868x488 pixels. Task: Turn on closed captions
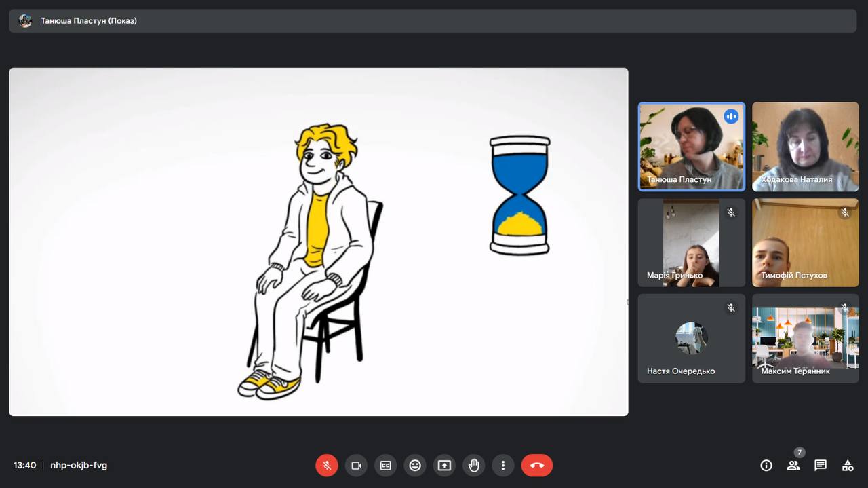tap(385, 466)
